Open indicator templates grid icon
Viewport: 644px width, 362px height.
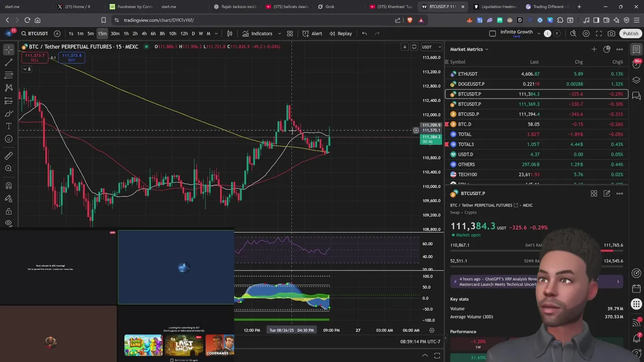[x=290, y=34]
